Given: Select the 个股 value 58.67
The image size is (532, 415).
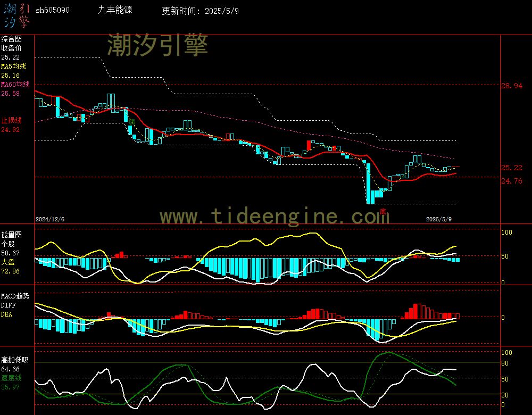Looking at the screenshot, I should [x=11, y=253].
